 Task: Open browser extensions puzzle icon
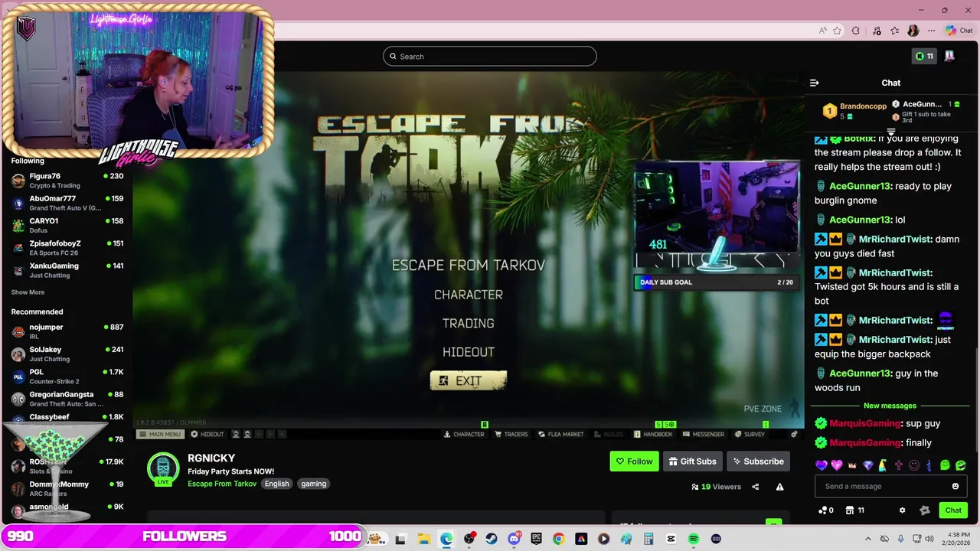coord(856,31)
